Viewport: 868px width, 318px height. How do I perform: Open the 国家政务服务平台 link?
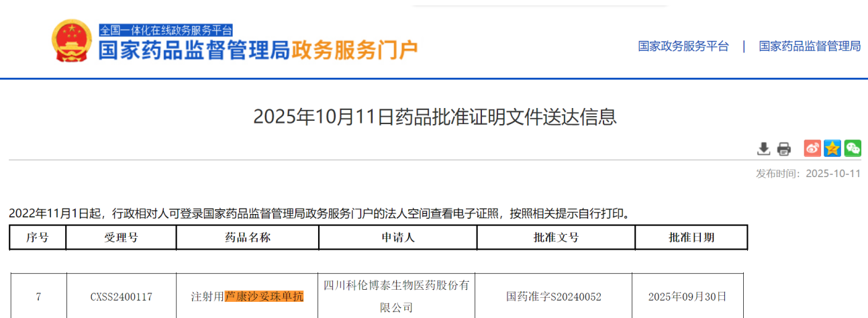683,46
